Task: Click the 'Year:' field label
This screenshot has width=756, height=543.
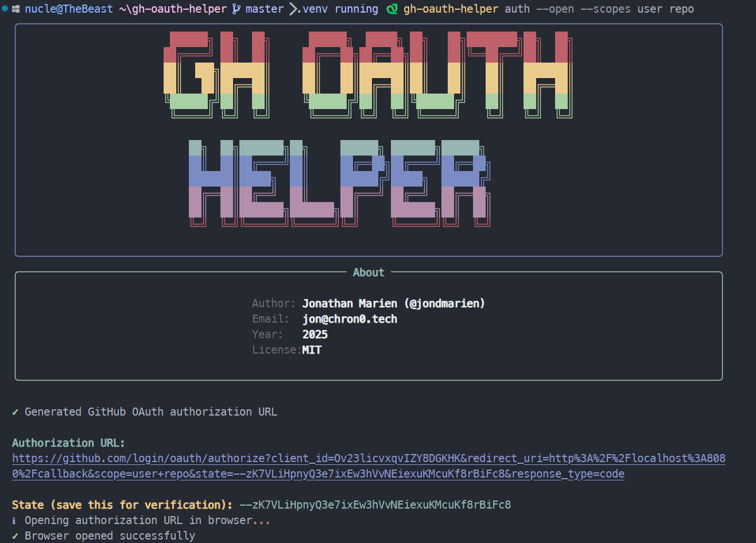Action: (x=267, y=334)
